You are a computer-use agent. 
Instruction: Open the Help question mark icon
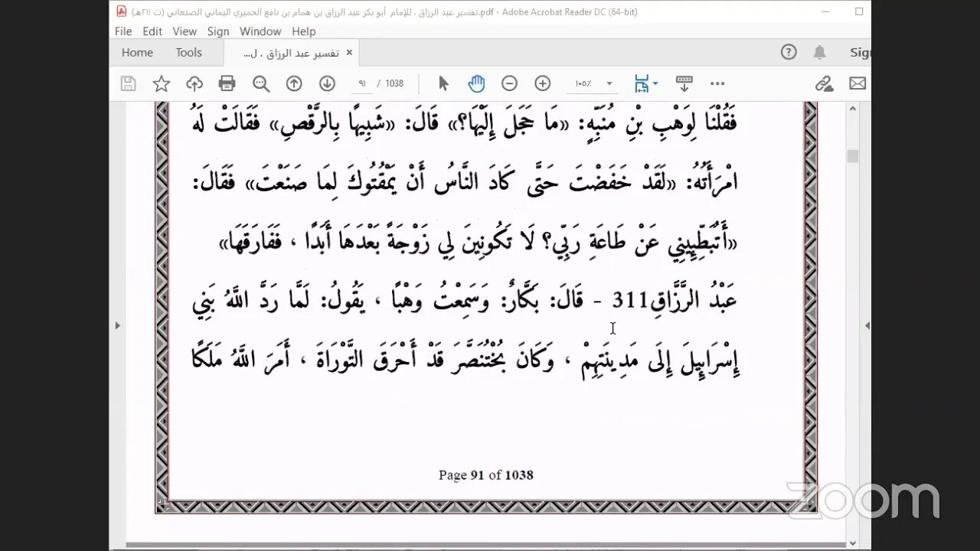pos(789,52)
